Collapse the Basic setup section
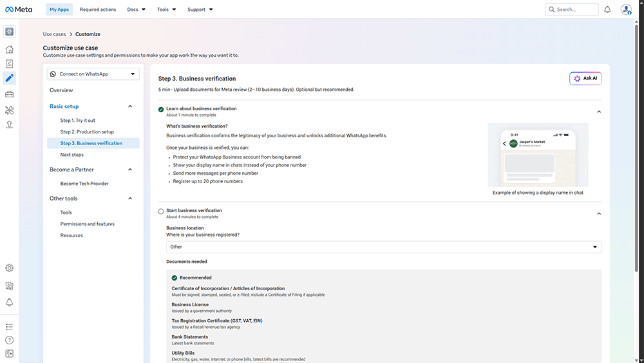Image resolution: width=644 pixels, height=363 pixels. [x=130, y=106]
